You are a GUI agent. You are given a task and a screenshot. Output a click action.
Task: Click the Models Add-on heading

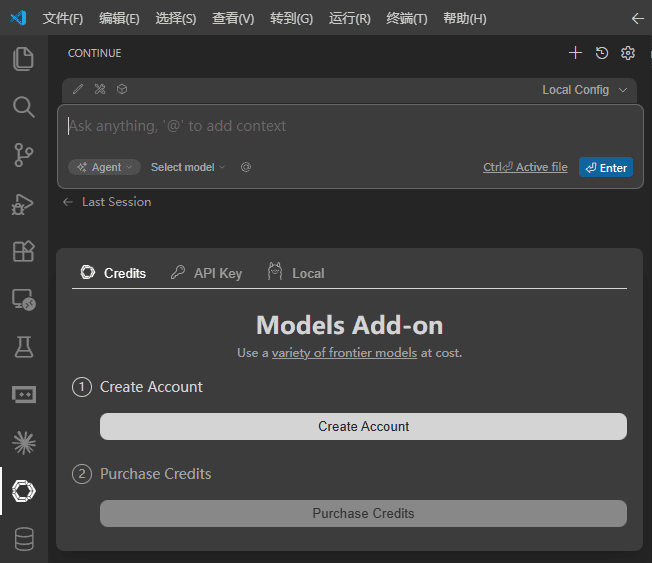point(350,325)
